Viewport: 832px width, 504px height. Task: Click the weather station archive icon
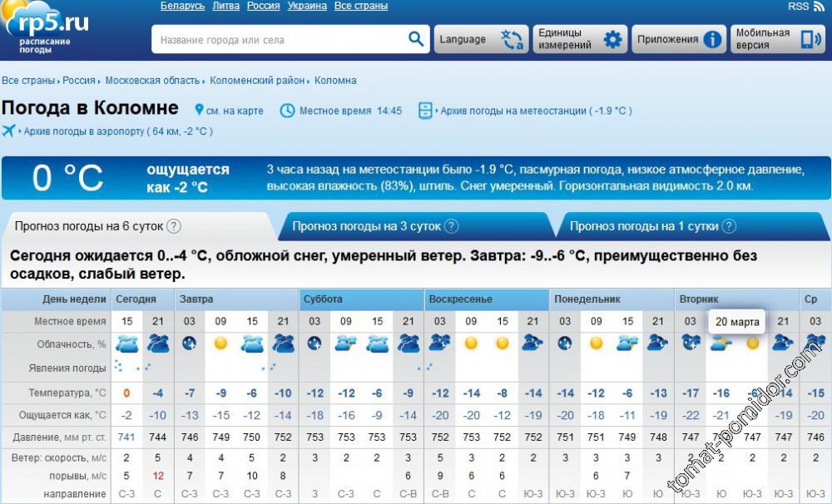coord(425,111)
